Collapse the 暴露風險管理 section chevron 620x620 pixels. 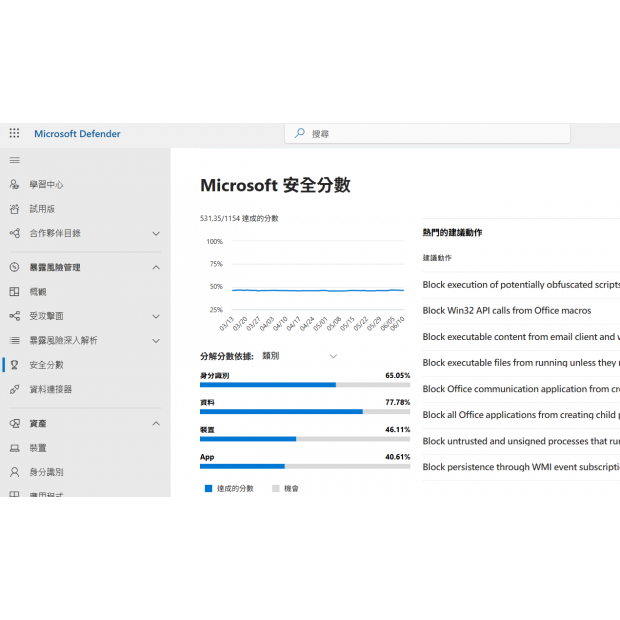(155, 268)
